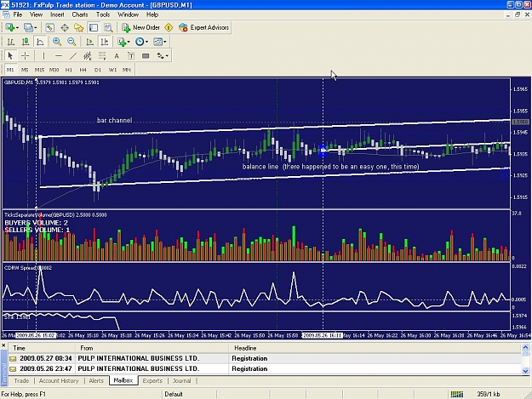Open the Arrows objects dropdown
This screenshot has height=399, width=532.
[163, 56]
